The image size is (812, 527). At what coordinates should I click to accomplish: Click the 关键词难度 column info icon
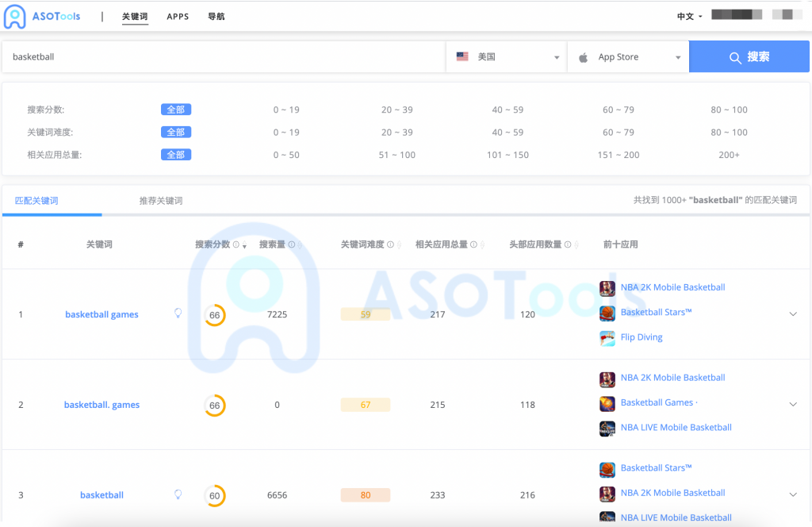pos(390,244)
